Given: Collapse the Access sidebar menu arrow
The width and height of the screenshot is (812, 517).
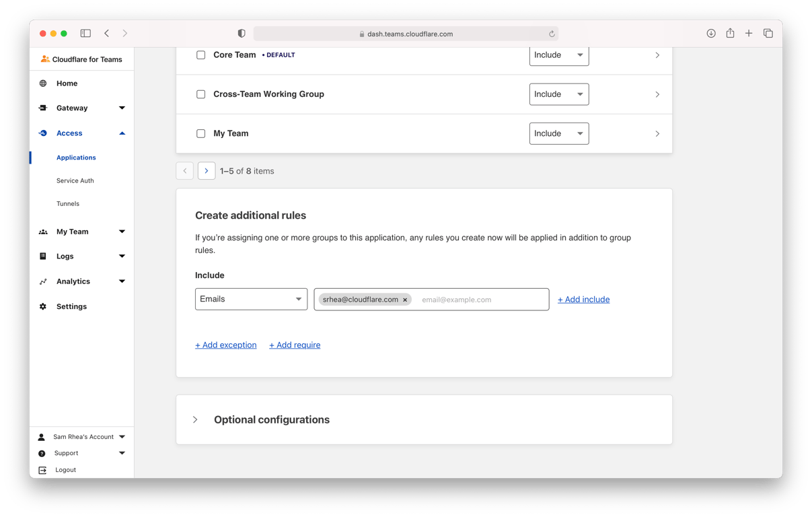Looking at the screenshot, I should (122, 133).
